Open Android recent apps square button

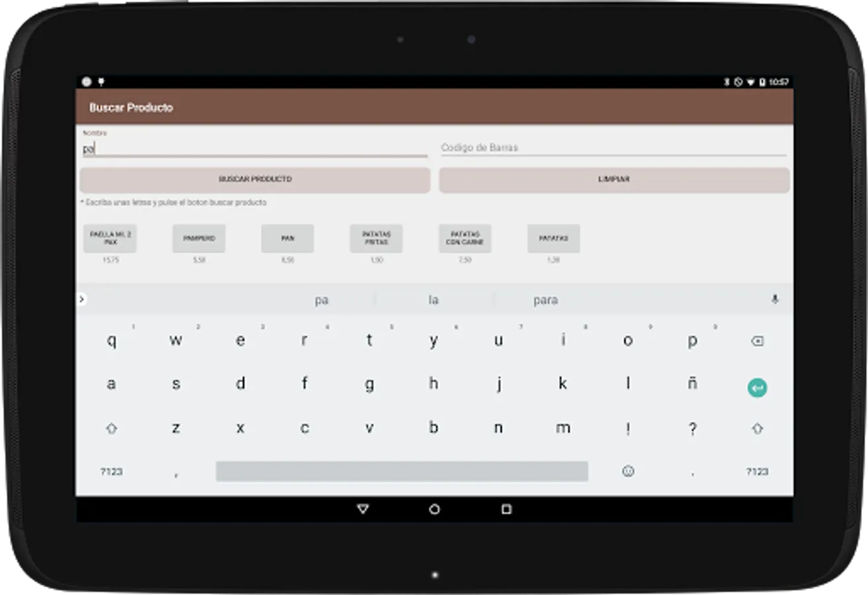[506, 509]
